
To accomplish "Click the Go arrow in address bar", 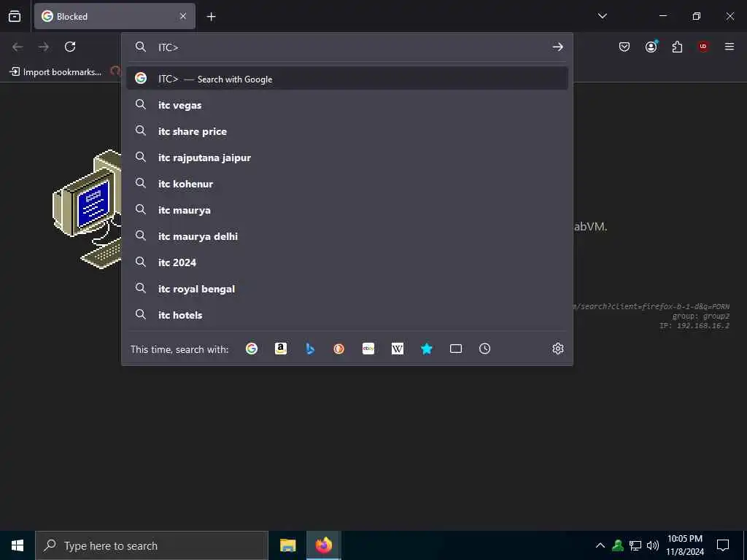I will [x=557, y=47].
